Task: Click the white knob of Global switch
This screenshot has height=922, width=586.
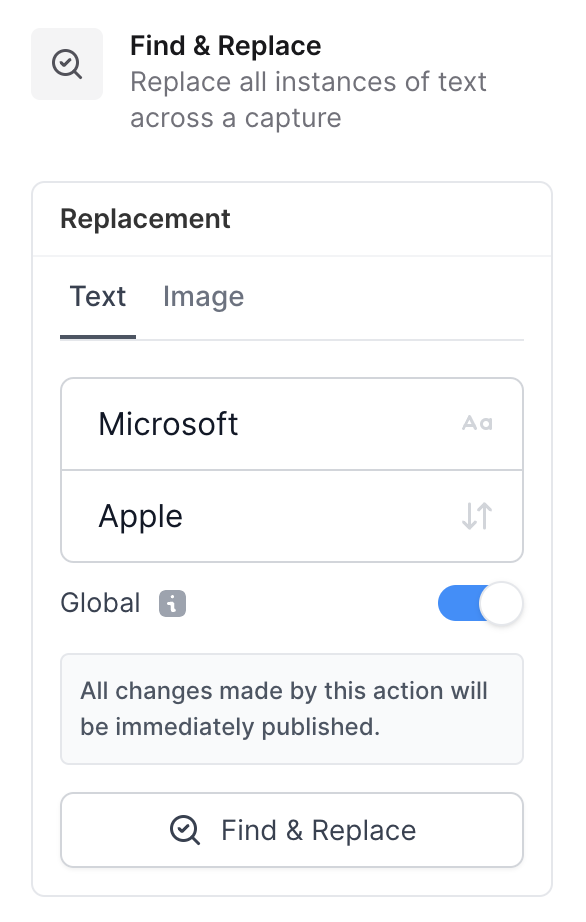Action: coord(501,603)
